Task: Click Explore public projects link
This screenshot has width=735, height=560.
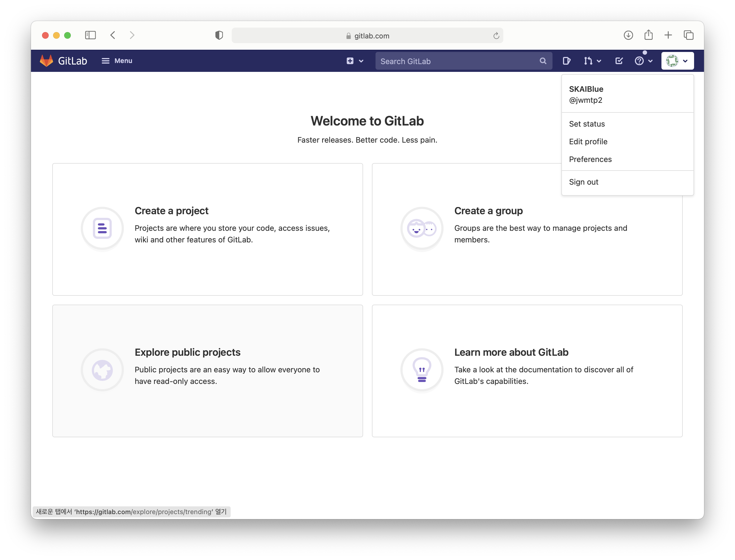Action: tap(187, 352)
